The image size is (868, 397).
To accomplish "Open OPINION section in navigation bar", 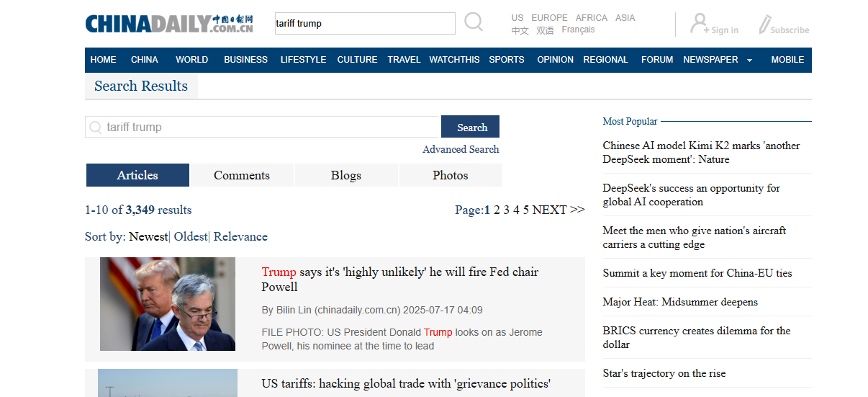I will click(556, 60).
